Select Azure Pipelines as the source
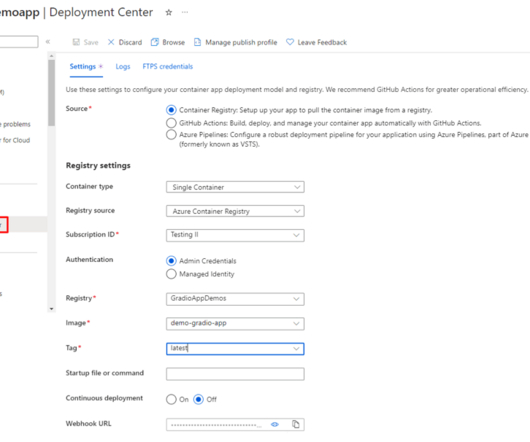 [171, 134]
